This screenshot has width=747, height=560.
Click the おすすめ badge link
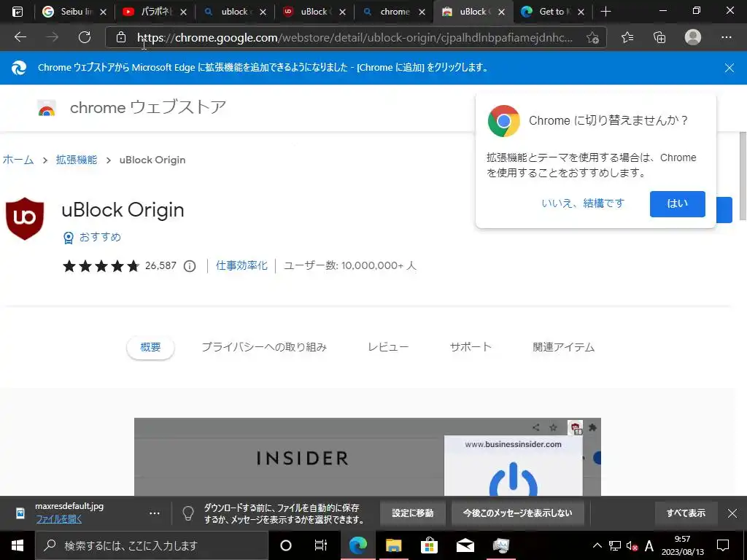point(93,237)
